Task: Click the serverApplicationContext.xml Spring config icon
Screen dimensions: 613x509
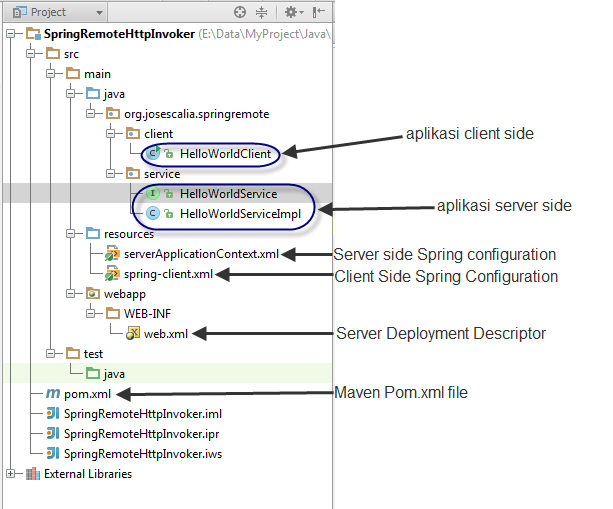Action: (x=113, y=253)
